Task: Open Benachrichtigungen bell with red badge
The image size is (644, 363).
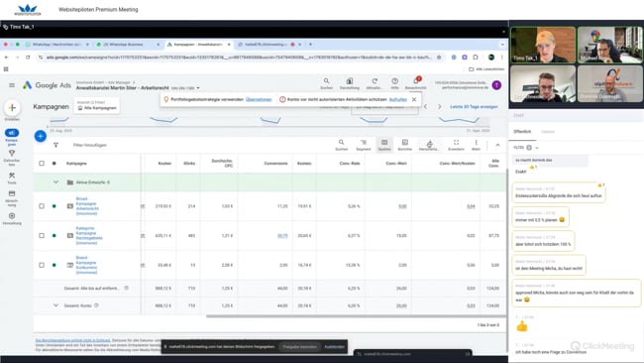Action: (416, 80)
